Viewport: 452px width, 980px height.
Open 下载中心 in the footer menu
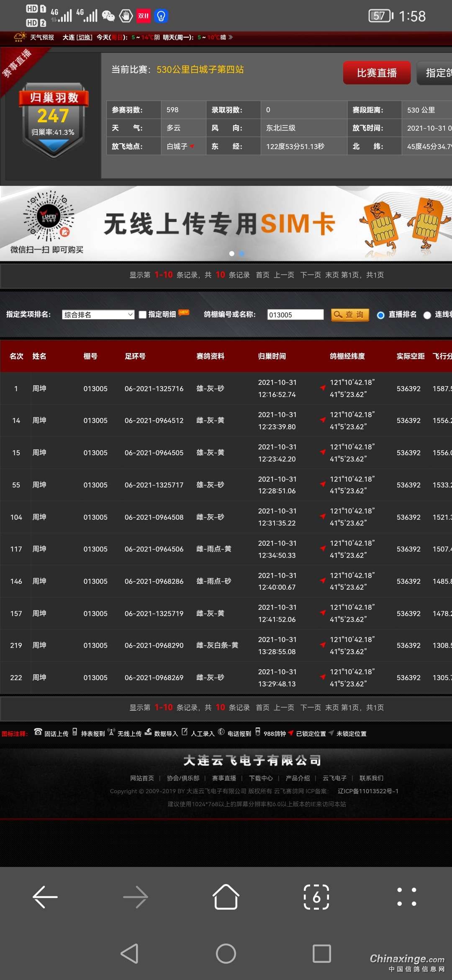click(261, 778)
